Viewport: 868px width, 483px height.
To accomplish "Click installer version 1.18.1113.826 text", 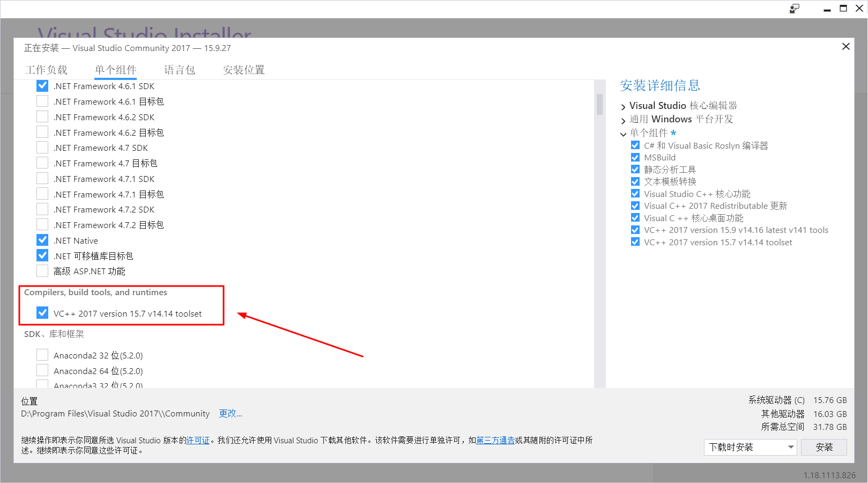I will click(x=829, y=475).
